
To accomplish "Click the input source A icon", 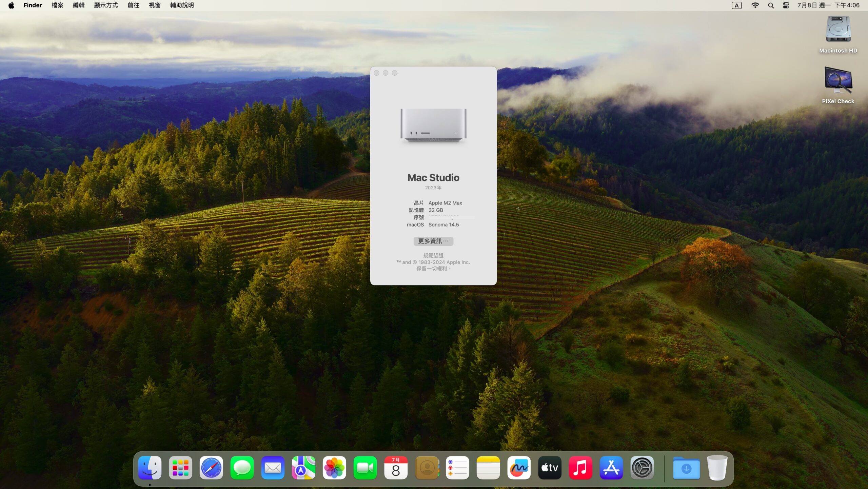I will click(x=736, y=5).
